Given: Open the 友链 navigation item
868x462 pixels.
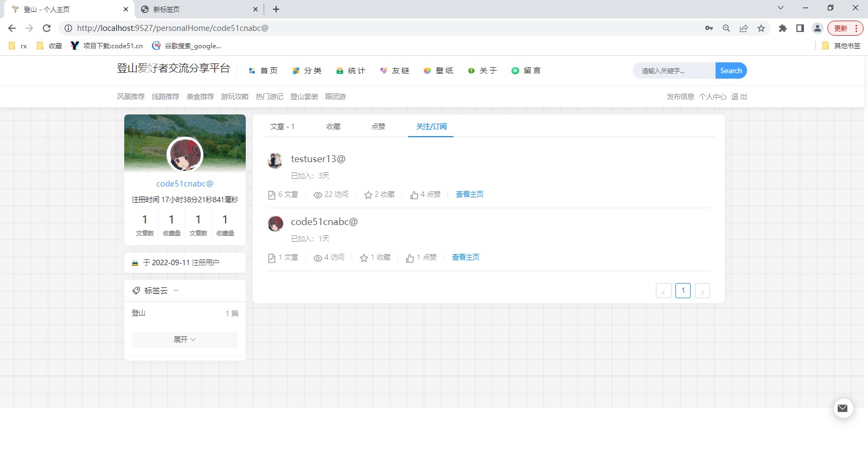Looking at the screenshot, I should point(395,70).
